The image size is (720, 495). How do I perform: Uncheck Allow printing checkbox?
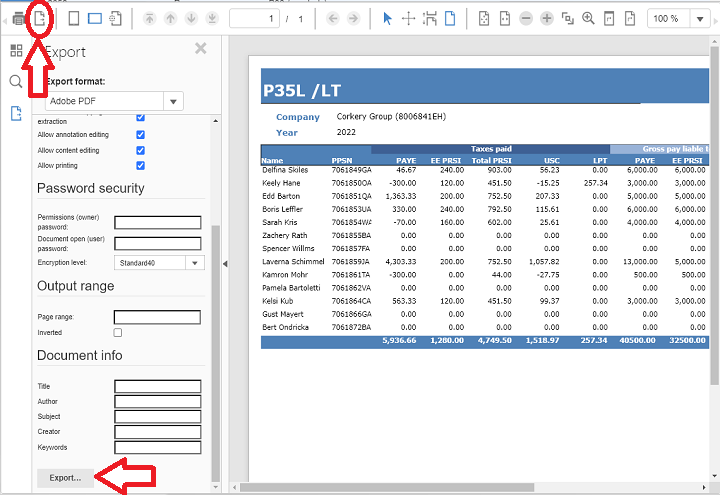[x=140, y=165]
